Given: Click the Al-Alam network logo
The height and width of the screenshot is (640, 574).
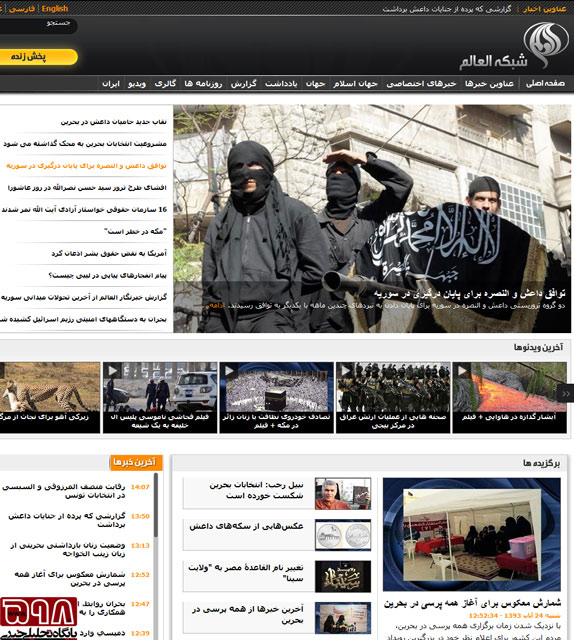Looking at the screenshot, I should click(x=514, y=46).
